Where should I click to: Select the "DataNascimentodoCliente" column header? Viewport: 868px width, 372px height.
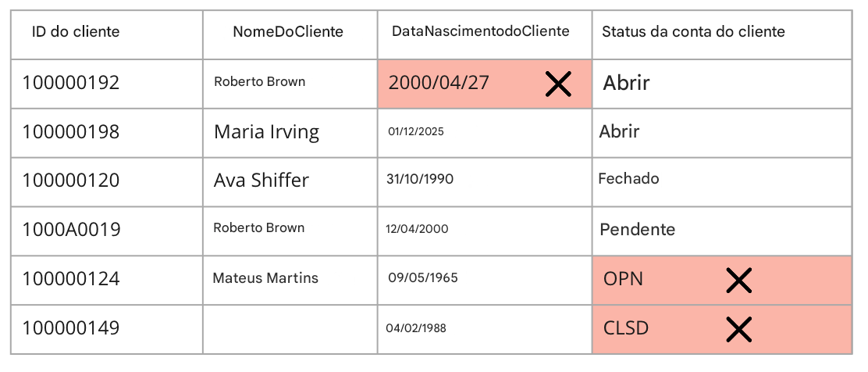(481, 31)
